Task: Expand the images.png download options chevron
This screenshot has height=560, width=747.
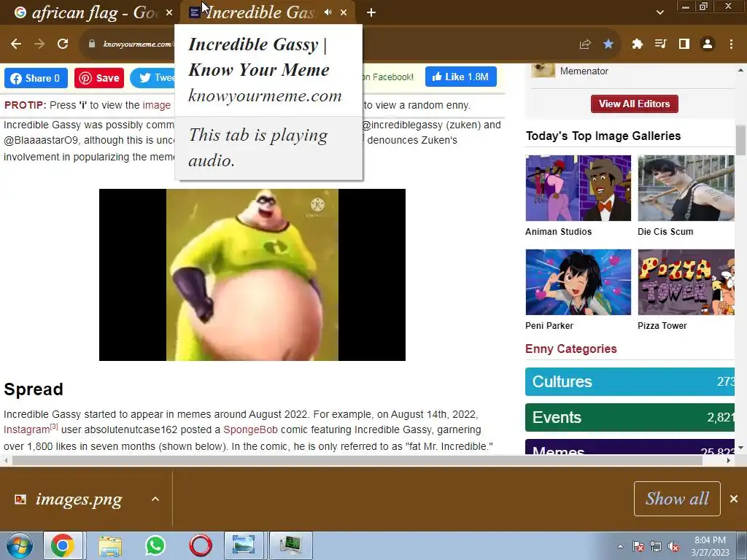Action: pos(155,499)
